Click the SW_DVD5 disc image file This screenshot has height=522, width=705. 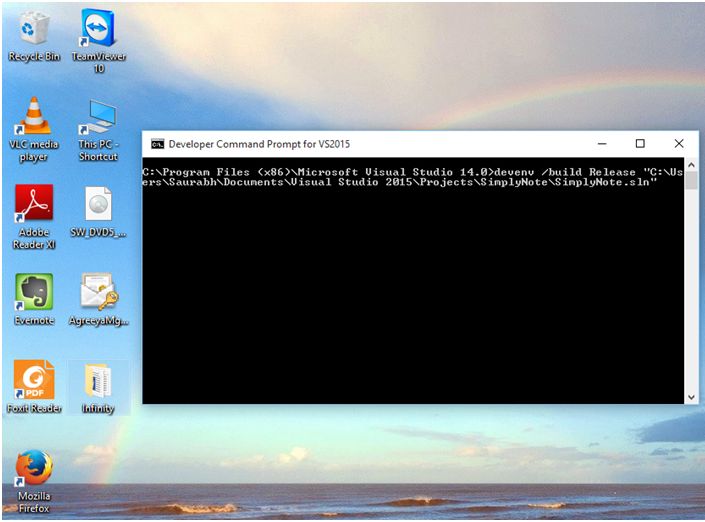98,211
